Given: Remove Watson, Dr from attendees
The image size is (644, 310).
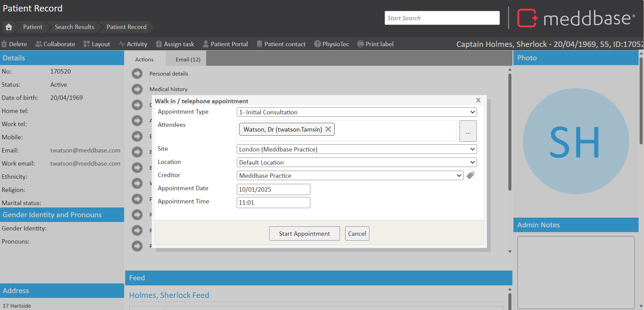Looking at the screenshot, I should coord(328,129).
